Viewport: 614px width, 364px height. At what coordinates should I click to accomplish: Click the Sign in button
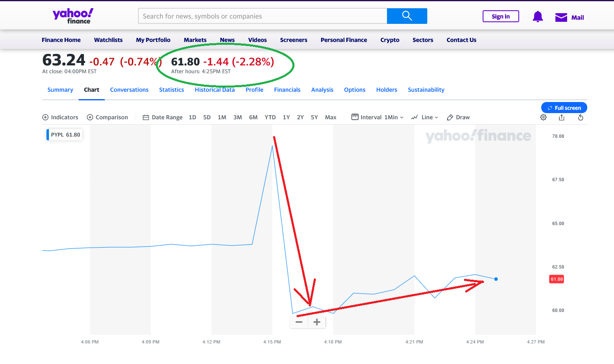coord(500,16)
